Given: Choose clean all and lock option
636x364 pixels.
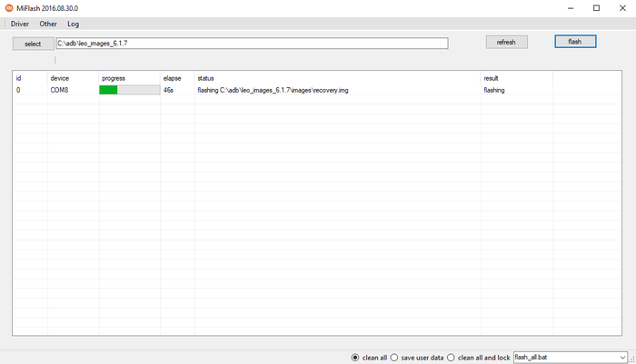Looking at the screenshot, I should [452, 358].
